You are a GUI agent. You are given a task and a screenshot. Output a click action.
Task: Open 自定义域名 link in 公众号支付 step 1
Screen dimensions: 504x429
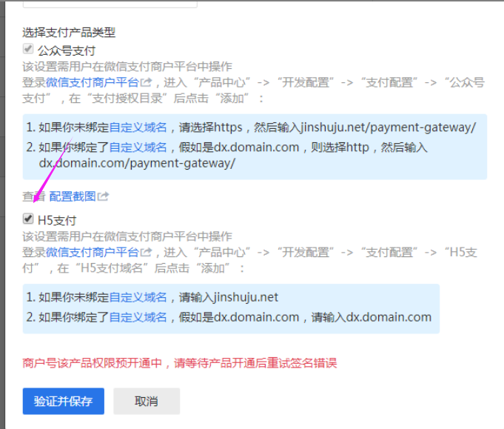(x=138, y=127)
